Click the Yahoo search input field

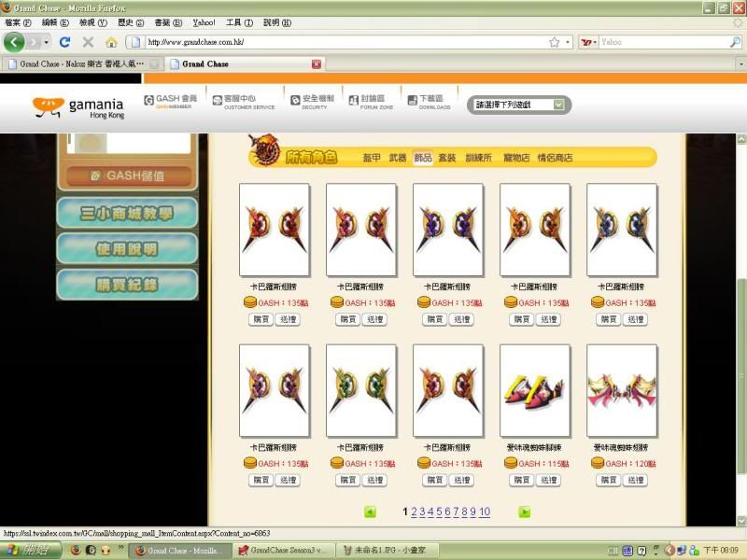click(663, 42)
